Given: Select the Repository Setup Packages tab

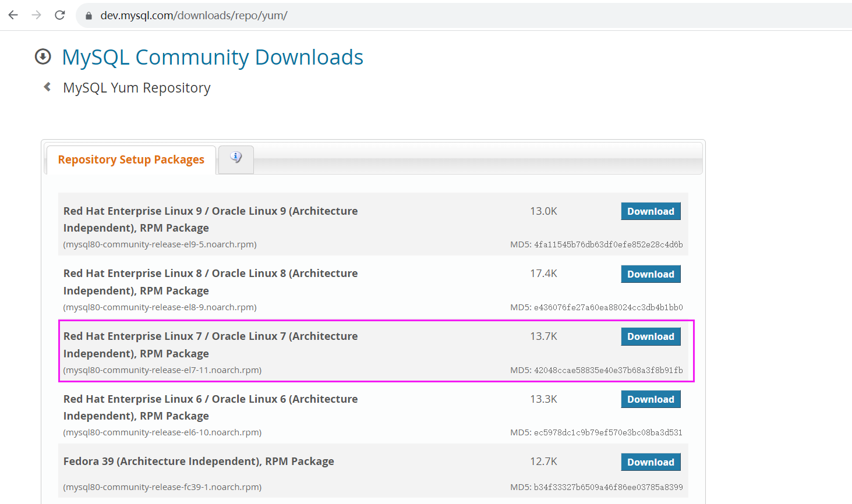Looking at the screenshot, I should [x=131, y=159].
